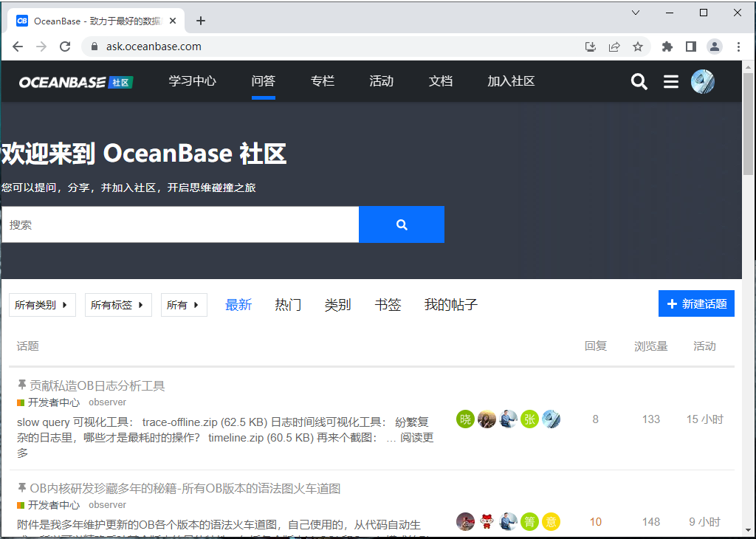Click the pin icon beside 贡献私造OB日志分析工具
This screenshot has height=539, width=756.
coord(21,385)
